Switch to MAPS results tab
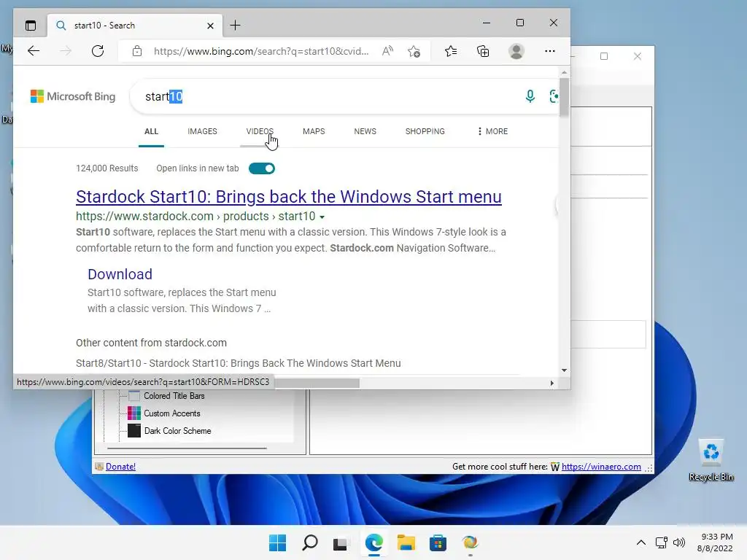Screen dimensions: 747x560 click(x=314, y=131)
